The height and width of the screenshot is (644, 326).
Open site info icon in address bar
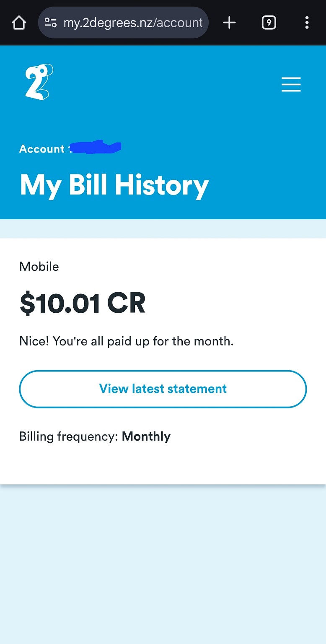coord(51,23)
